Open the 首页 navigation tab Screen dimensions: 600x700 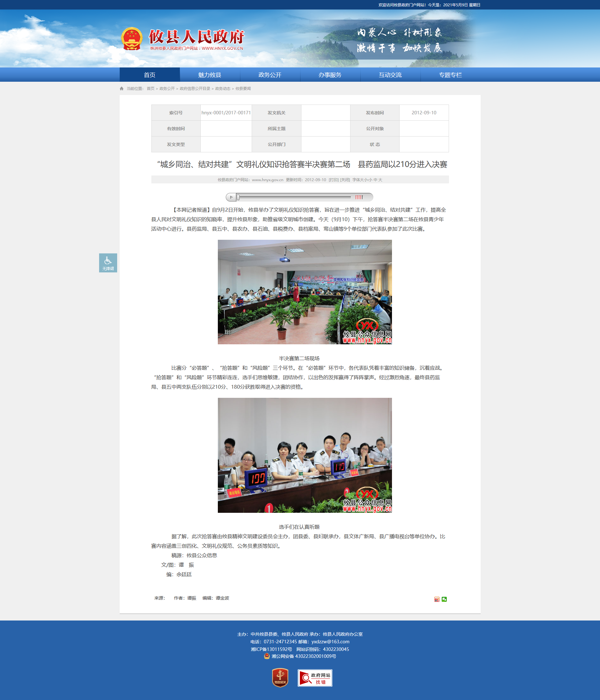click(149, 75)
